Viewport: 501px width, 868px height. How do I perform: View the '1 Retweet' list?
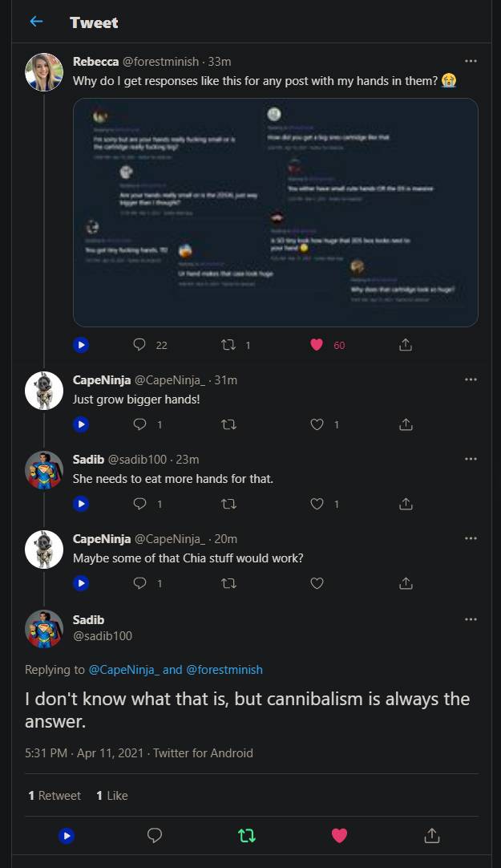[x=55, y=796]
